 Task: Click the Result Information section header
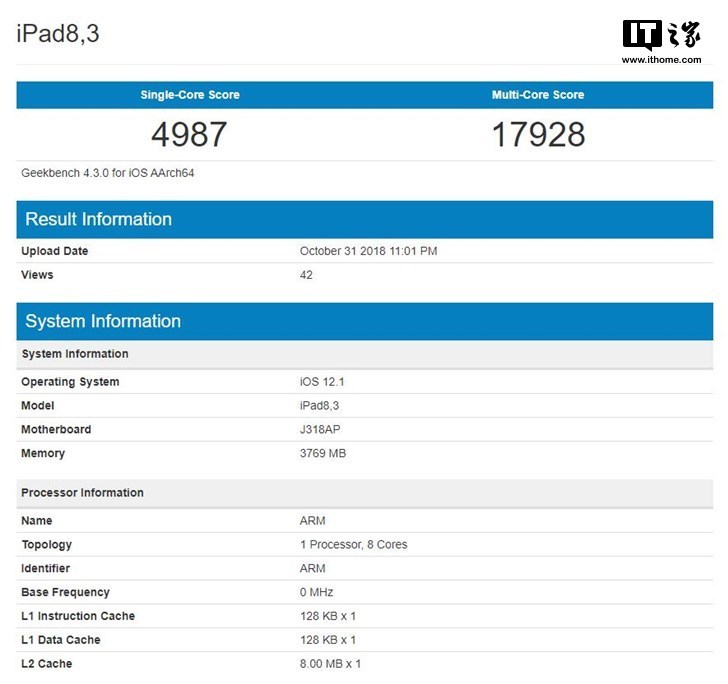[364, 219]
